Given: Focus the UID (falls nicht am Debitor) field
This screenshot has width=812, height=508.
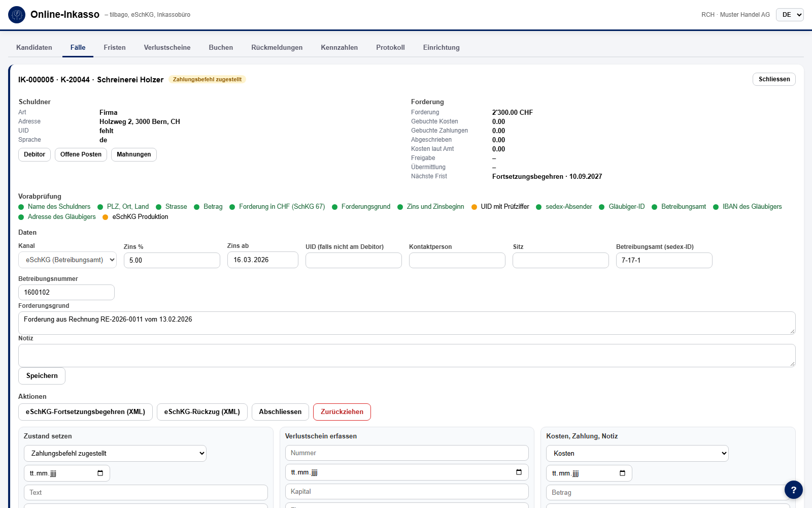Looking at the screenshot, I should point(354,260).
